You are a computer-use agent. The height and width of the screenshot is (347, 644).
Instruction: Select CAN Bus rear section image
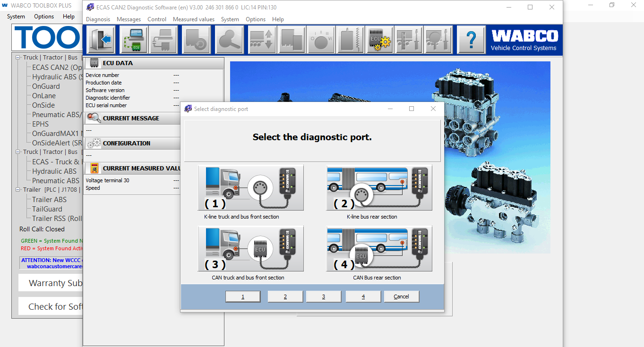pyautogui.click(x=379, y=248)
